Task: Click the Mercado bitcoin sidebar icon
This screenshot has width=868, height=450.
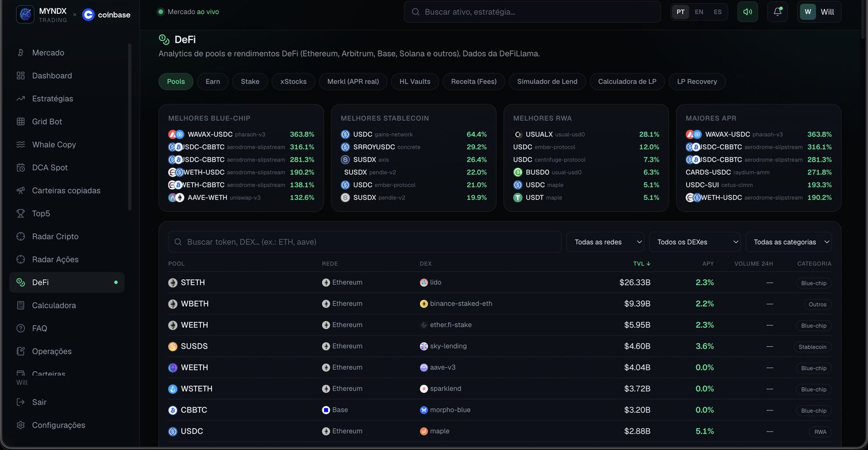Action: (x=21, y=53)
